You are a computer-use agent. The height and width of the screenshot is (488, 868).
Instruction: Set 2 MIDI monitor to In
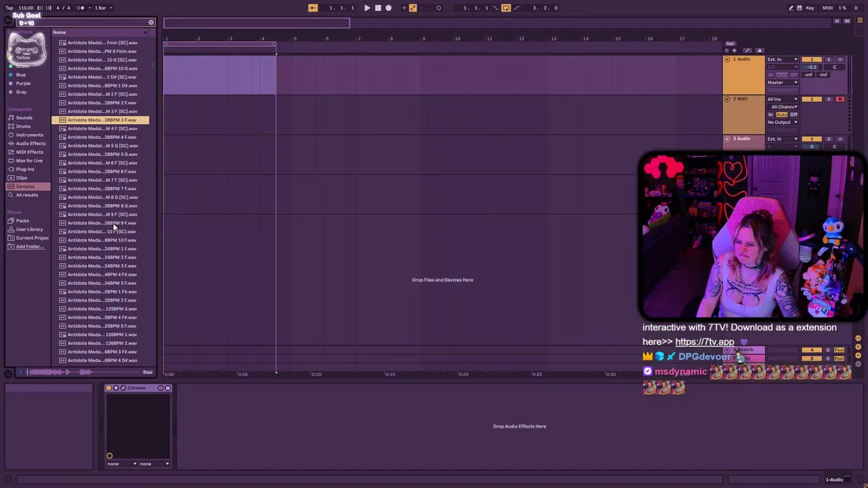coord(770,115)
